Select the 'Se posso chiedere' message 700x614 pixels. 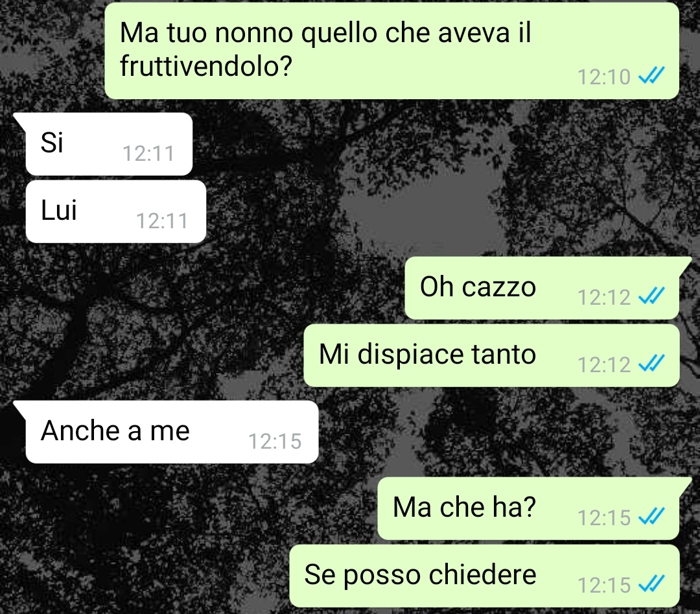click(484, 576)
